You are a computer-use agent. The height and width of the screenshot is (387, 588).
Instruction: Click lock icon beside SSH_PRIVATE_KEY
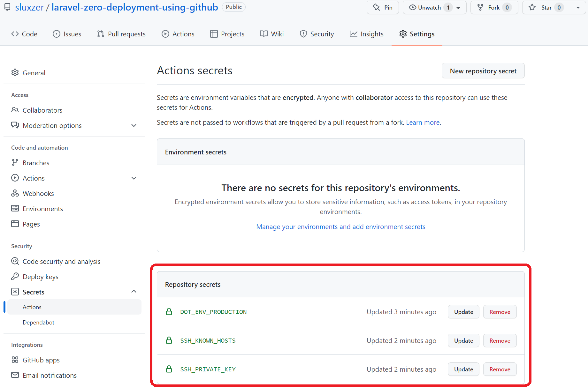point(169,369)
